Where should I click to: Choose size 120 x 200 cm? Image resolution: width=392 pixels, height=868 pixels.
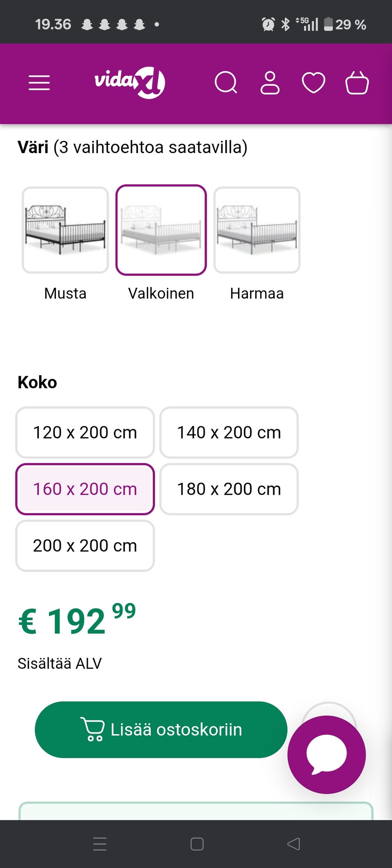(85, 432)
